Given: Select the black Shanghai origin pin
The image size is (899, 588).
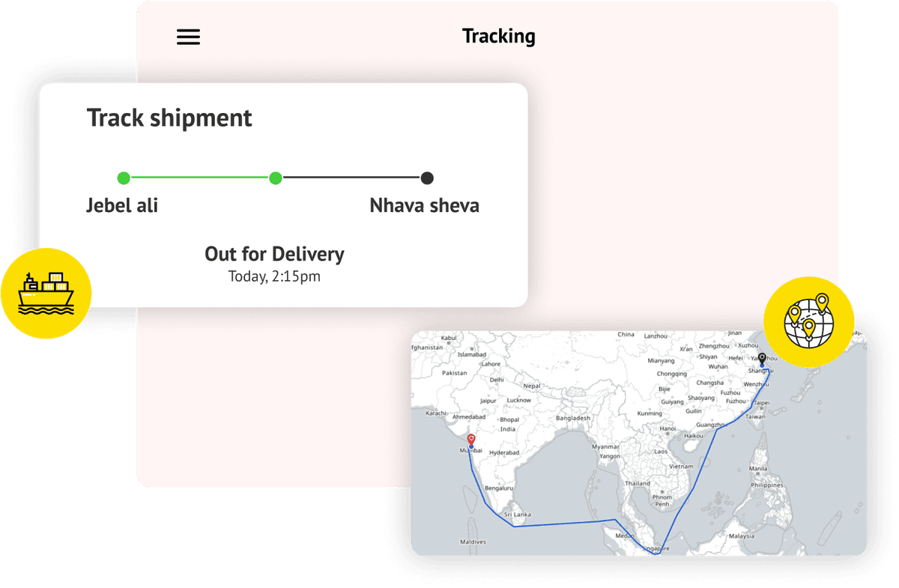Looking at the screenshot, I should (x=762, y=358).
